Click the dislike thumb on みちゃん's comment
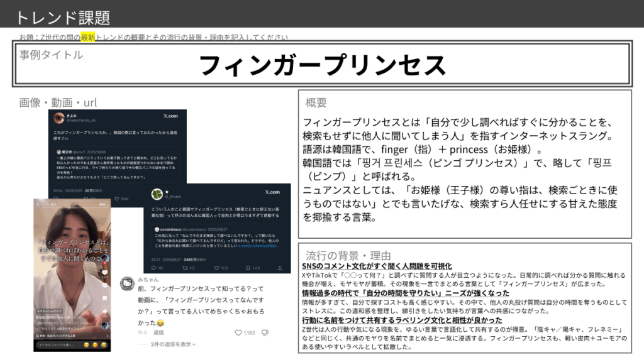The image size is (644, 362). [264, 332]
